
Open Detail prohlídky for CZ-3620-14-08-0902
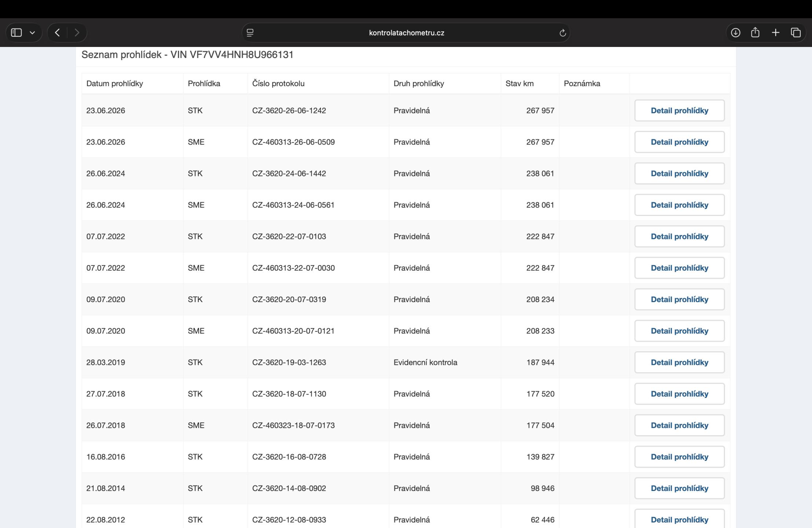click(x=680, y=488)
